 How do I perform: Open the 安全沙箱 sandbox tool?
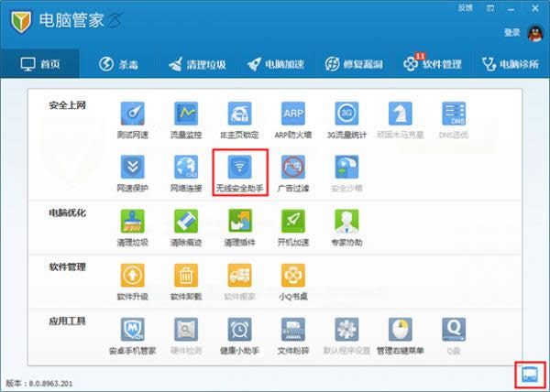(x=346, y=173)
